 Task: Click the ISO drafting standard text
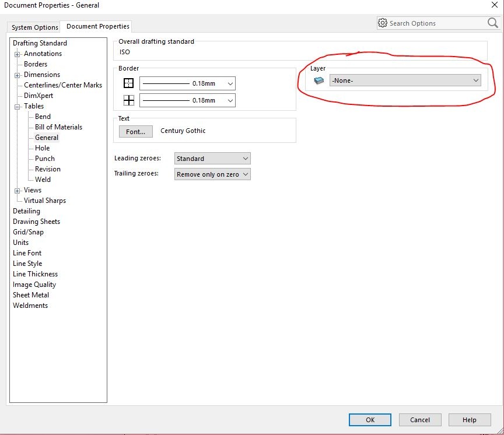(x=125, y=52)
